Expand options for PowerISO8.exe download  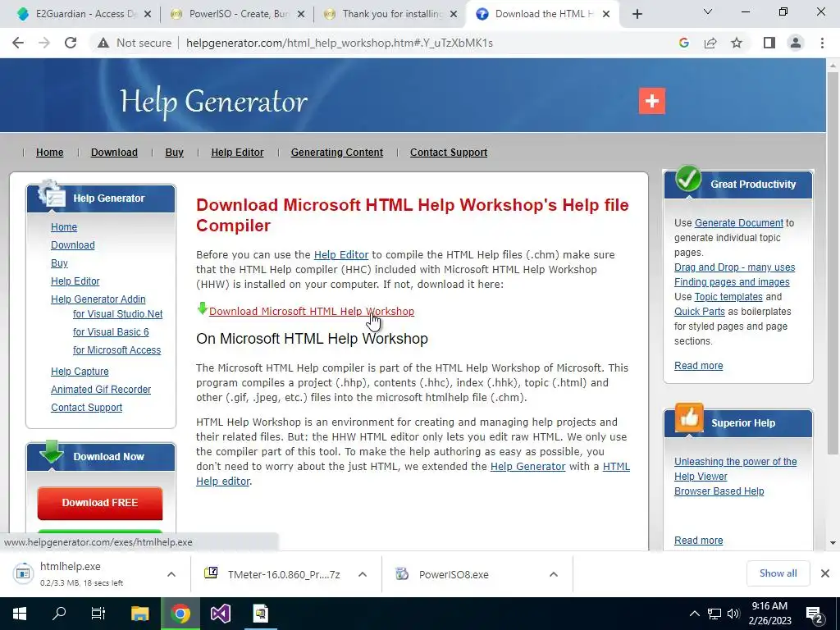[554, 574]
